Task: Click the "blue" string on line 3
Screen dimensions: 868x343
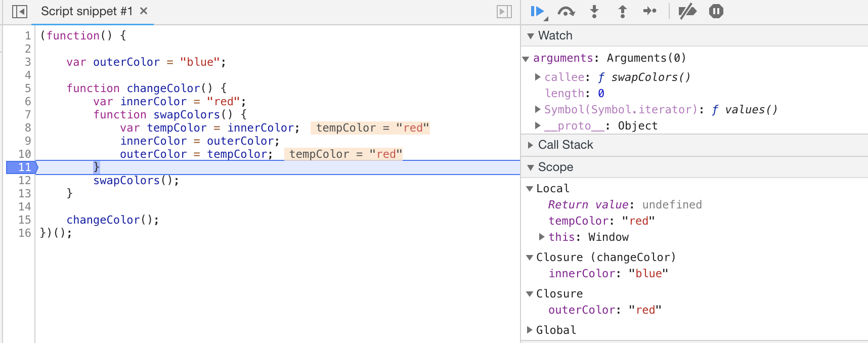Action: click(200, 62)
